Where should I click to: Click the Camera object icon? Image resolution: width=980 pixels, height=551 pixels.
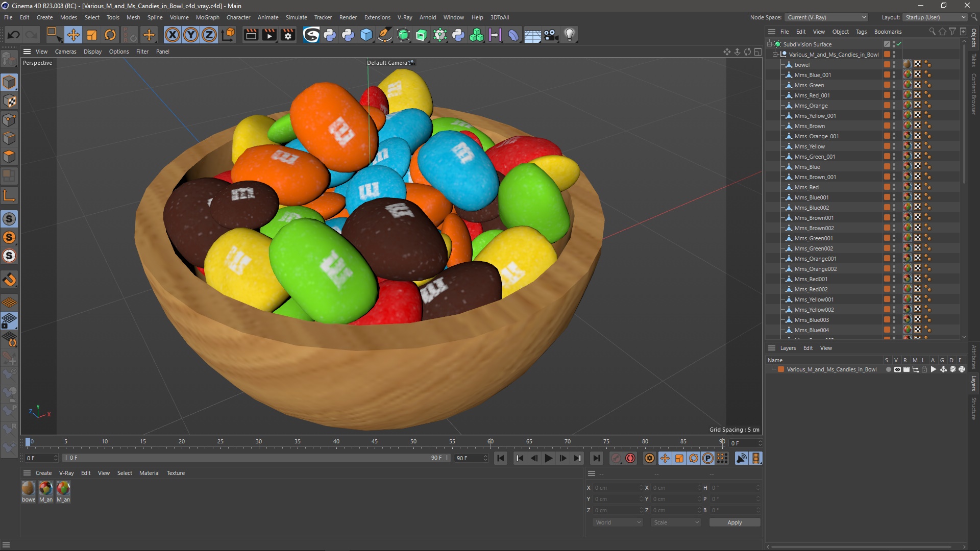[x=551, y=35]
